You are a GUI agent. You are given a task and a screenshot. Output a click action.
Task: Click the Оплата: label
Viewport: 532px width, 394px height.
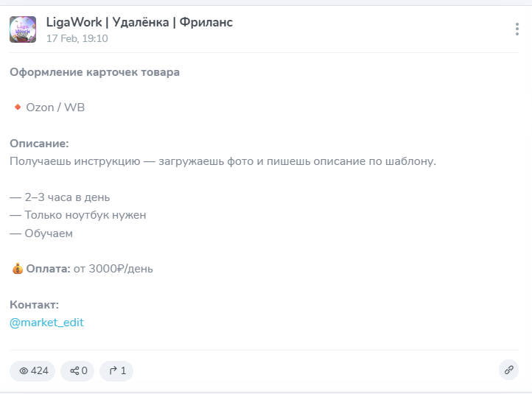coord(48,269)
